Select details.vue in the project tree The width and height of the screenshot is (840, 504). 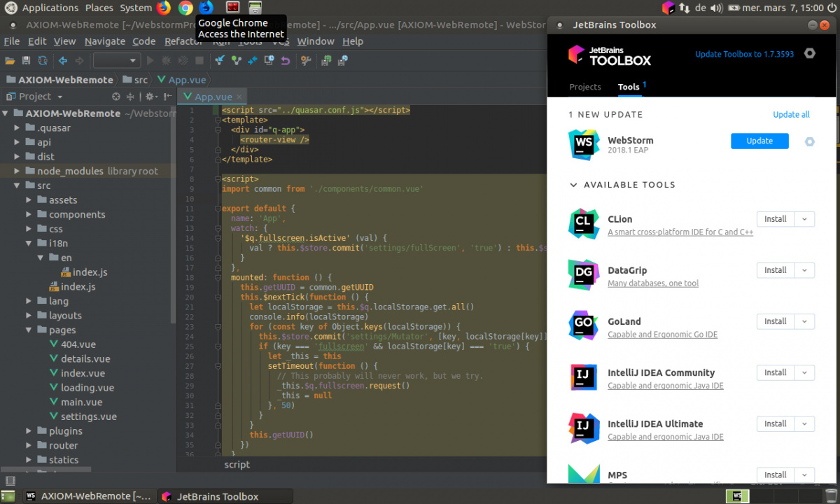(x=85, y=358)
